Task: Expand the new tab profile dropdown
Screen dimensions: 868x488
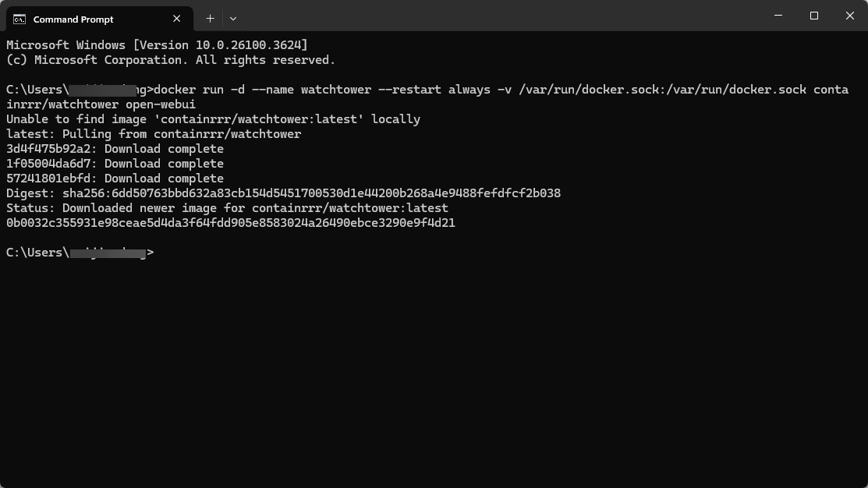Action: pos(233,19)
